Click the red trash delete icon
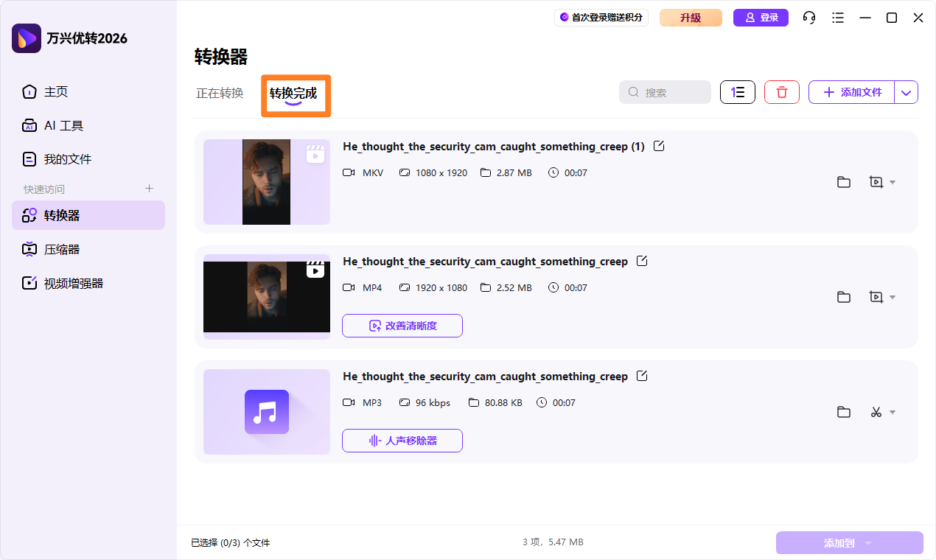 (782, 92)
